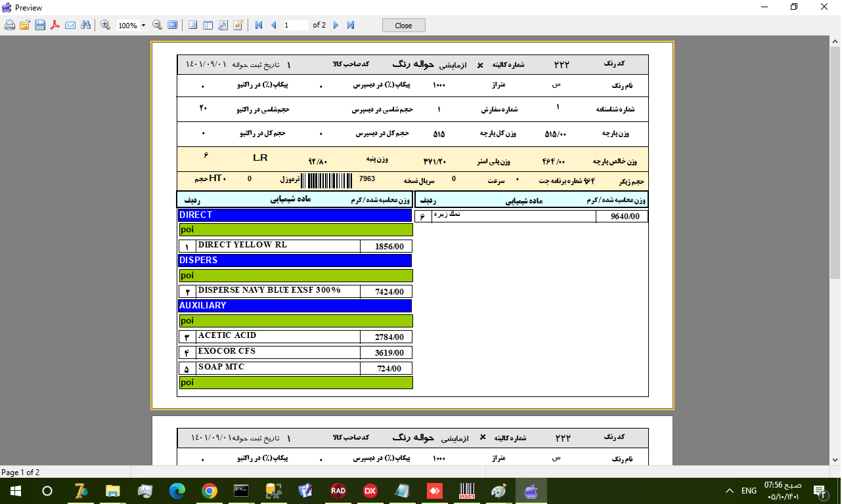This screenshot has height=504, width=842.
Task: Show hidden system tray icons
Action: pyautogui.click(x=729, y=490)
